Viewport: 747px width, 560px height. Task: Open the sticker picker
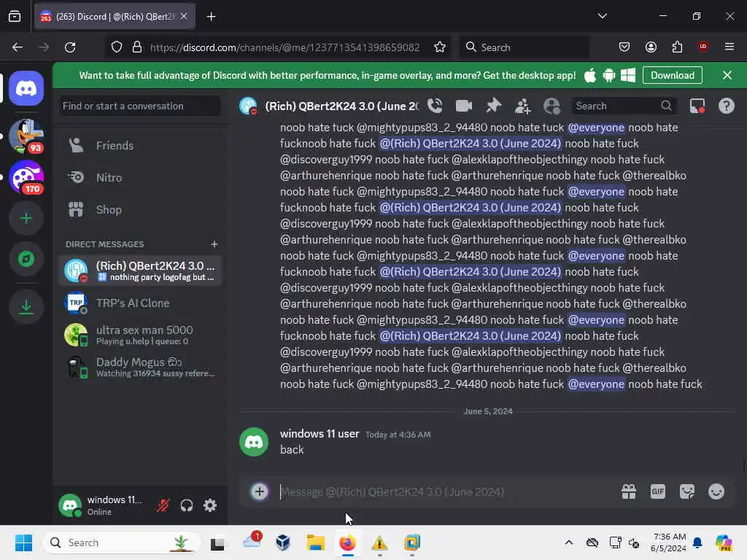pos(687,491)
